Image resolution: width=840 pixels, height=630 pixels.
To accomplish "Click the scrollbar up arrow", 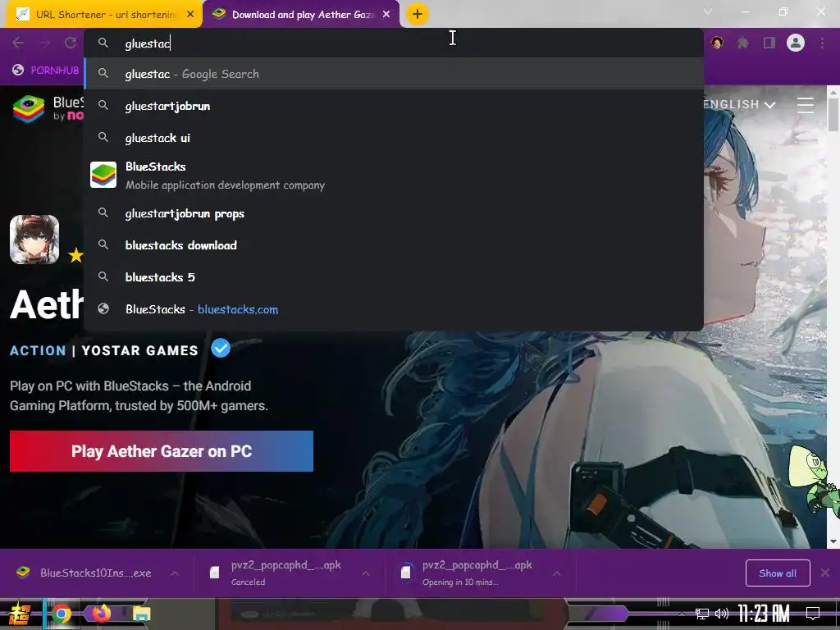I will tap(833, 92).
